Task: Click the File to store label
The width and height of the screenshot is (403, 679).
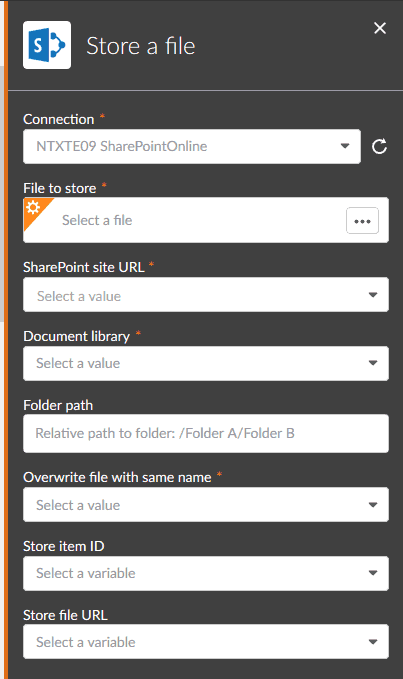Action: pyautogui.click(x=60, y=188)
